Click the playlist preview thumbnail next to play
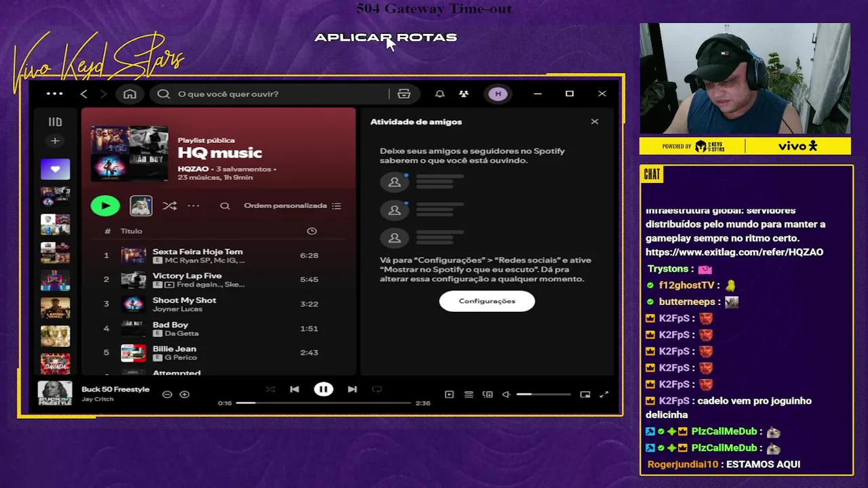The height and width of the screenshot is (488, 868). pos(141,205)
